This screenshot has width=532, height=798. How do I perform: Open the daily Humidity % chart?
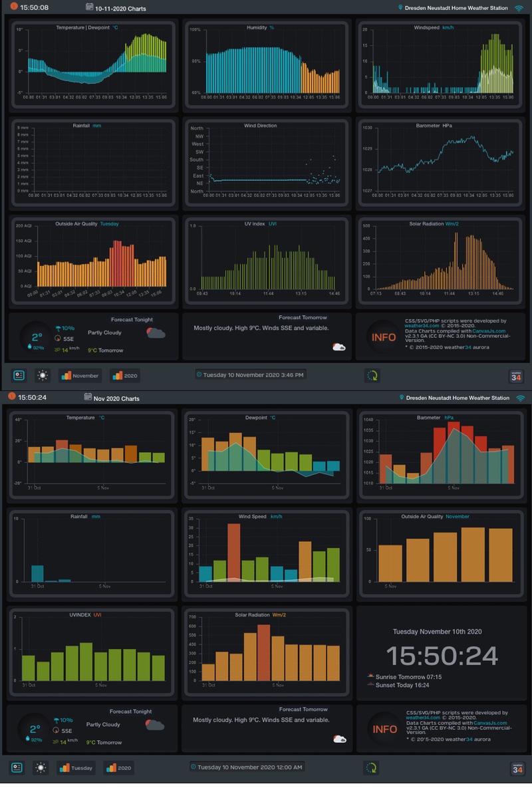pos(267,65)
